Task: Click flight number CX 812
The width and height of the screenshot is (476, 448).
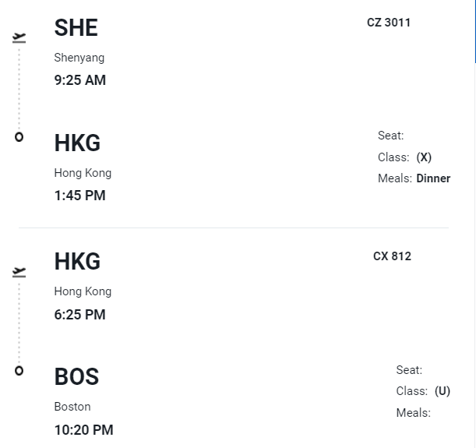Action: pyautogui.click(x=392, y=256)
